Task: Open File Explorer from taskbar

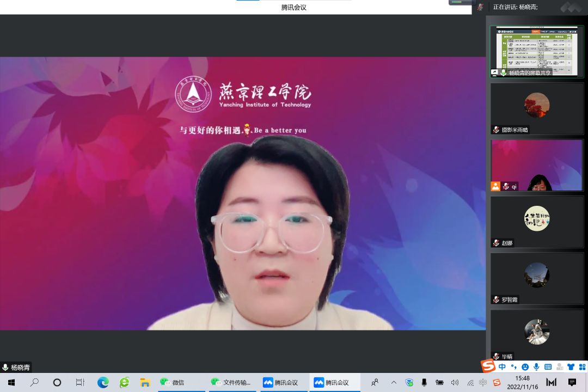Action: click(145, 383)
